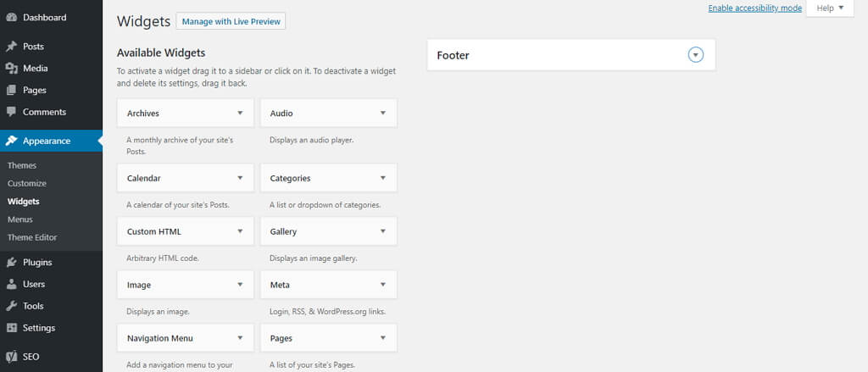Expand the Footer widget area arrow
The width and height of the screenshot is (868, 372).
click(x=696, y=55)
